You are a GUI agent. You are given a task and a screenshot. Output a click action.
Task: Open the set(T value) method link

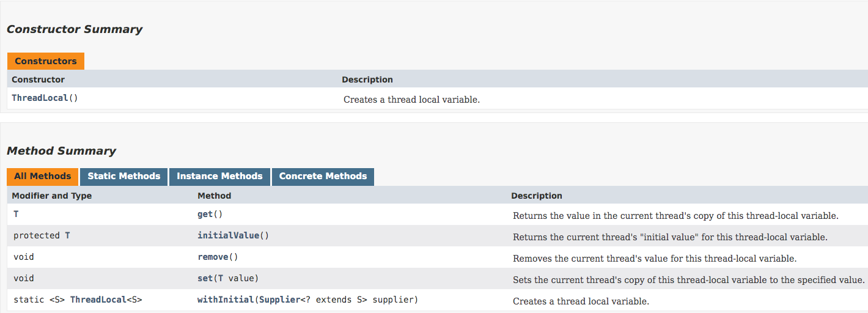(x=205, y=278)
